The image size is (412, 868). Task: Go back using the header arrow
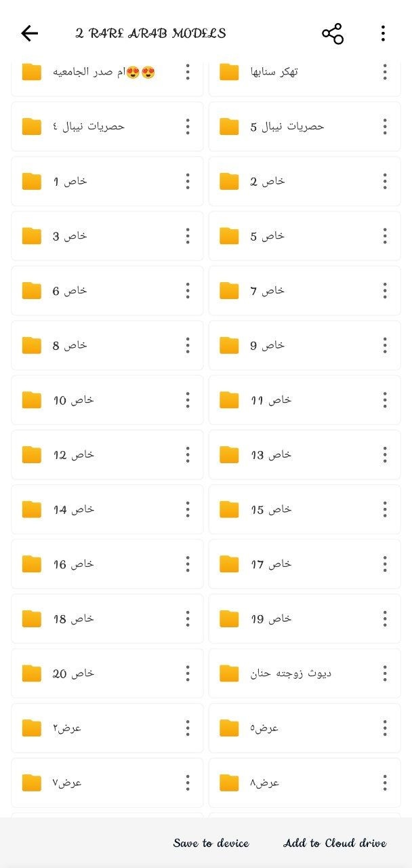point(29,33)
